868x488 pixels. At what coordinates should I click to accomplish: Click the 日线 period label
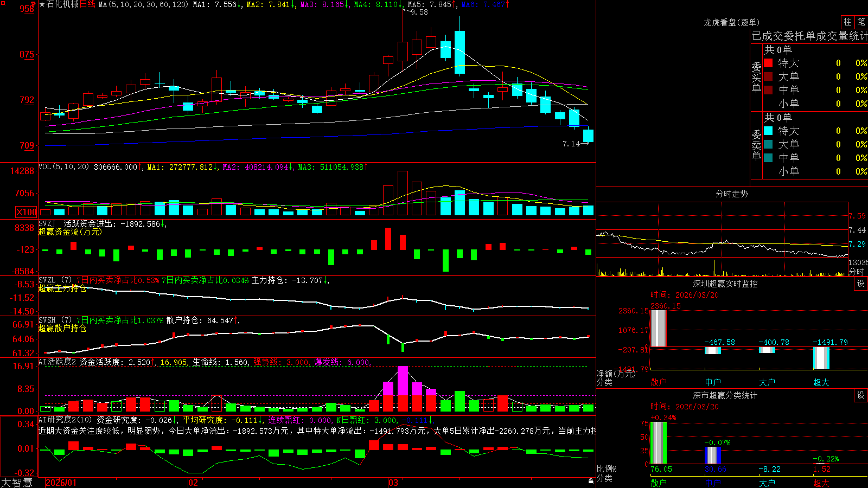tap(87, 4)
